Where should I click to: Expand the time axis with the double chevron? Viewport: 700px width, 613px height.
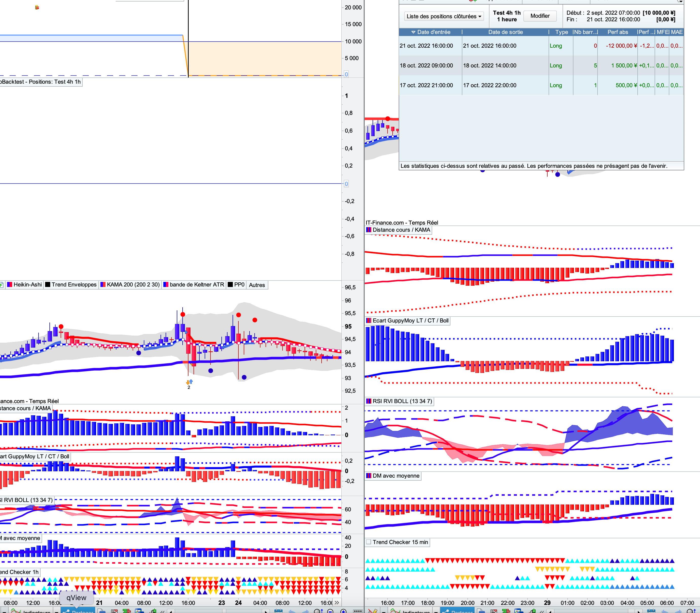pyautogui.click(x=337, y=602)
